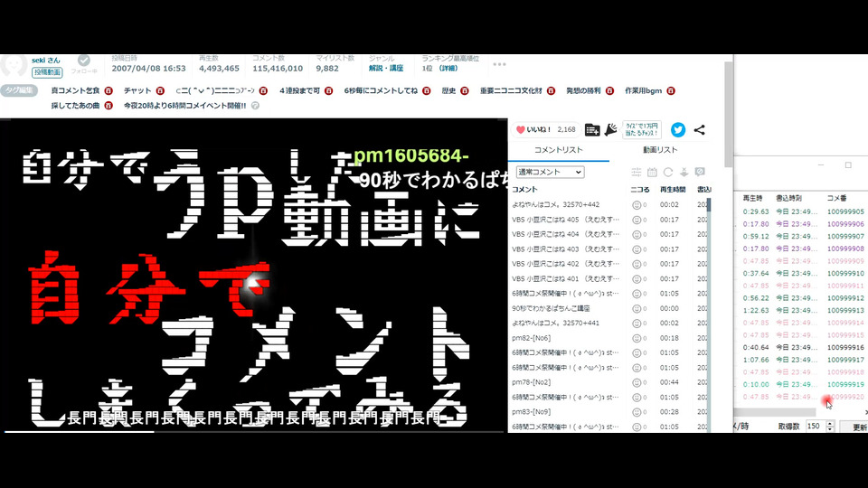Sort by 再生時間 column header
The width and height of the screenshot is (868, 488).
[673, 189]
